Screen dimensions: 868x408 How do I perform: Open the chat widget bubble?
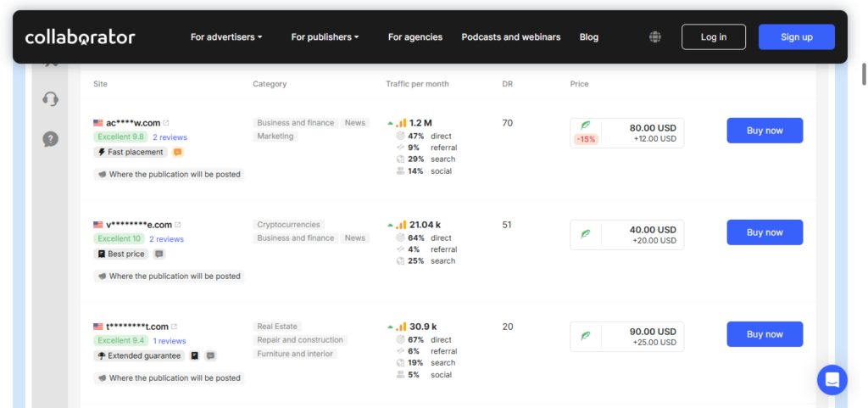[832, 379]
